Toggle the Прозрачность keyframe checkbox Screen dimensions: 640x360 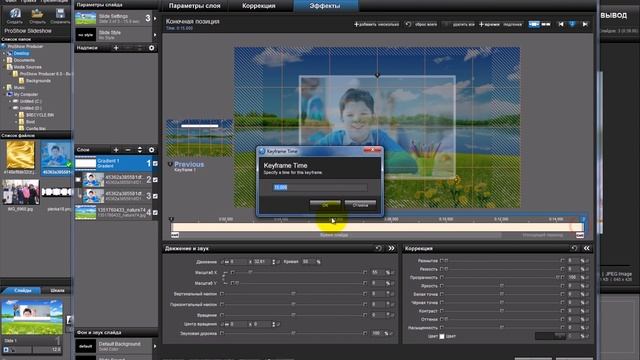441,278
